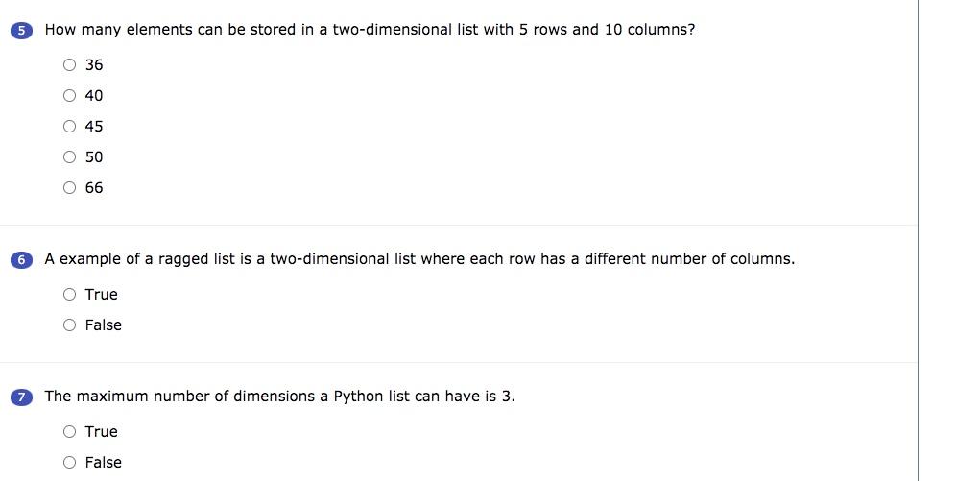Click the label text 36
980x481 pixels.
(94, 65)
